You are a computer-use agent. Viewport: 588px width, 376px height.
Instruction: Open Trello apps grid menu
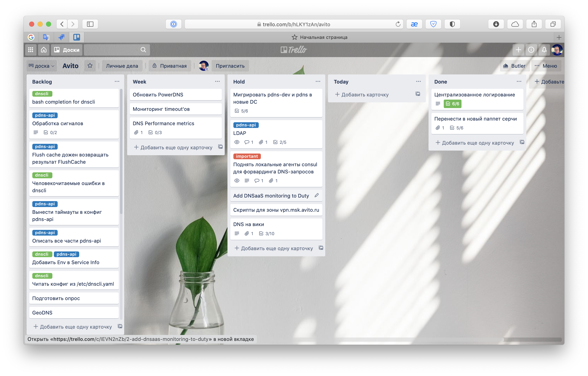(31, 50)
